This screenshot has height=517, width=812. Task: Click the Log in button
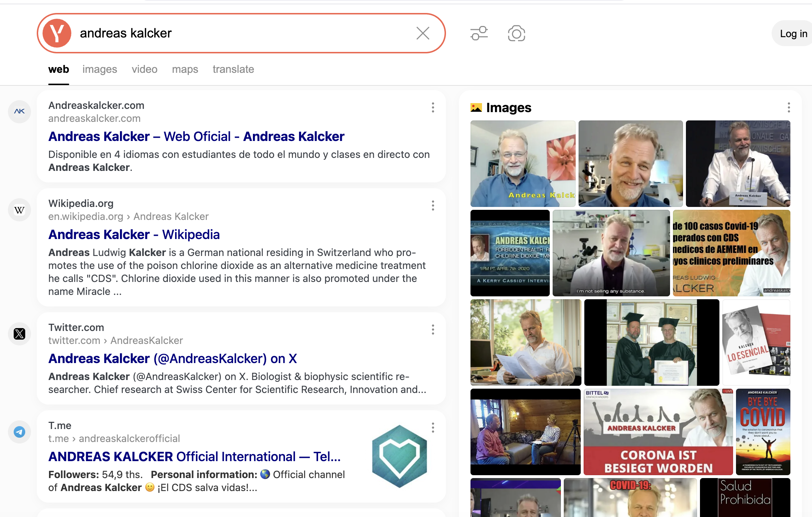point(793,34)
